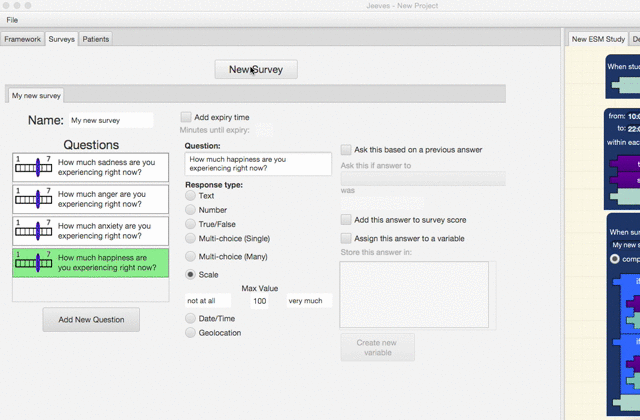This screenshot has width=640, height=420.
Task: Switch to the Framework tab
Action: (22, 39)
